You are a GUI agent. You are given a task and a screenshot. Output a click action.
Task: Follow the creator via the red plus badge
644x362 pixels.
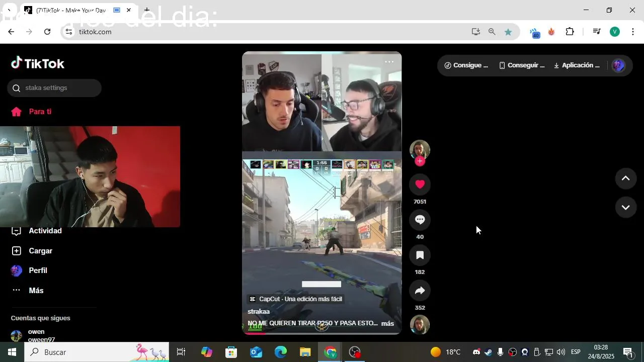[420, 161]
